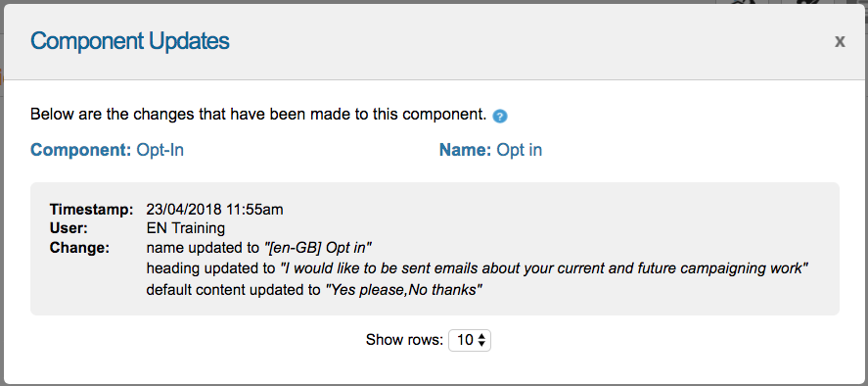Click the Name: Opt in label

click(490, 150)
